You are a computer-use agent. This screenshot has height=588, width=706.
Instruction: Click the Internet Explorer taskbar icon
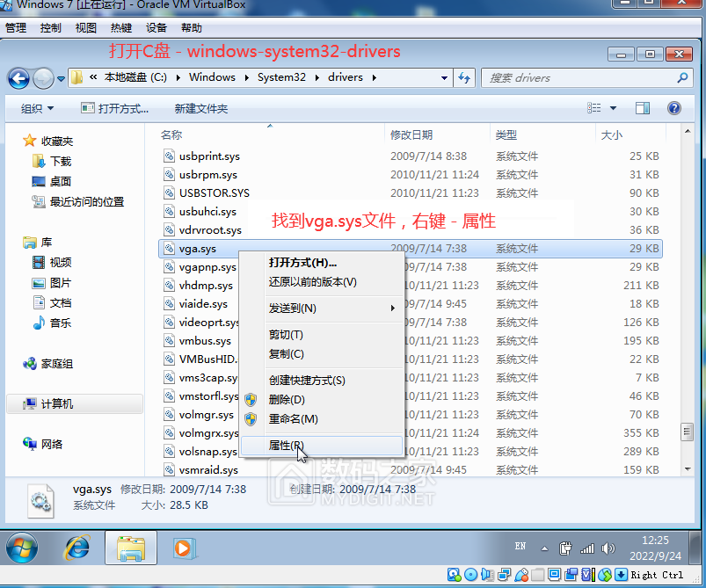pyautogui.click(x=77, y=548)
